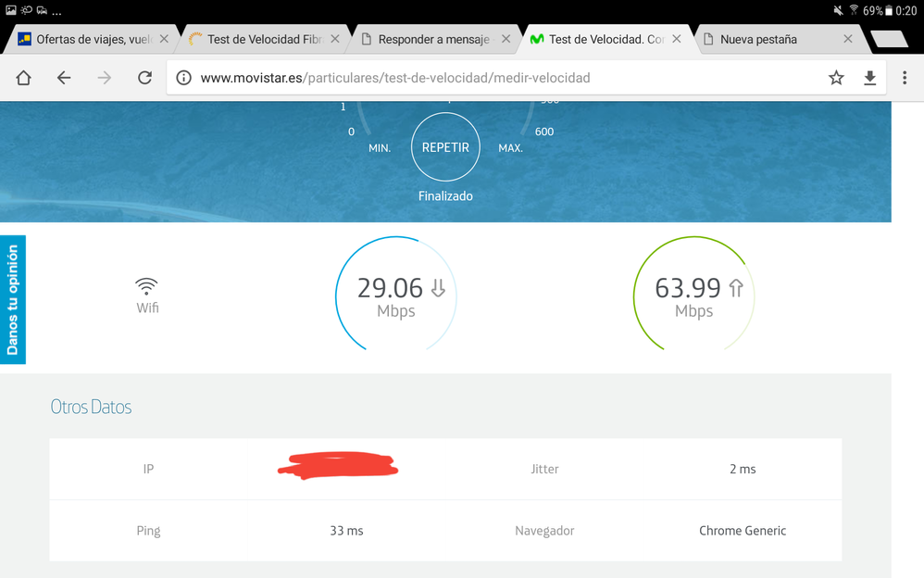The height and width of the screenshot is (578, 924).
Task: Close the Responder a mensaje tab
Action: click(x=506, y=39)
